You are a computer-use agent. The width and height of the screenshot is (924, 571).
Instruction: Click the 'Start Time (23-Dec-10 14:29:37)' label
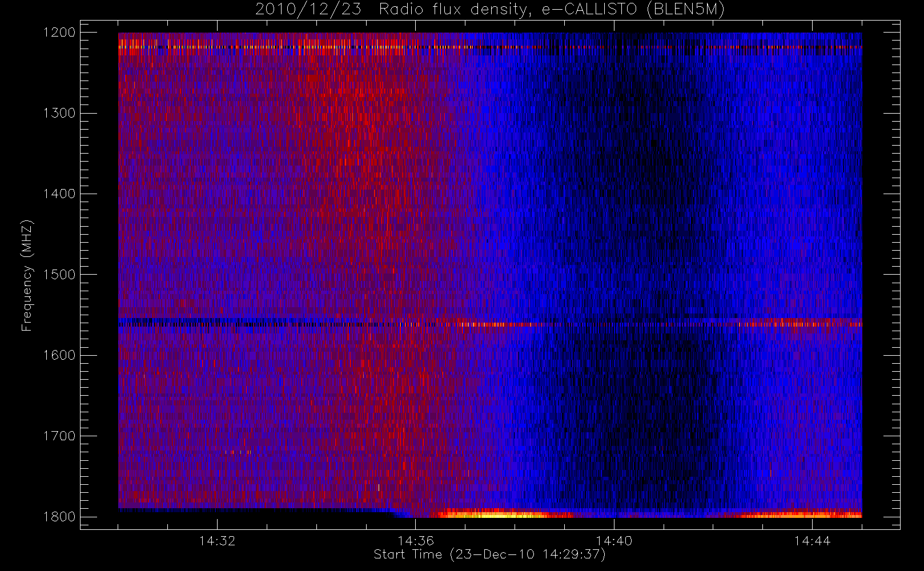tap(489, 554)
